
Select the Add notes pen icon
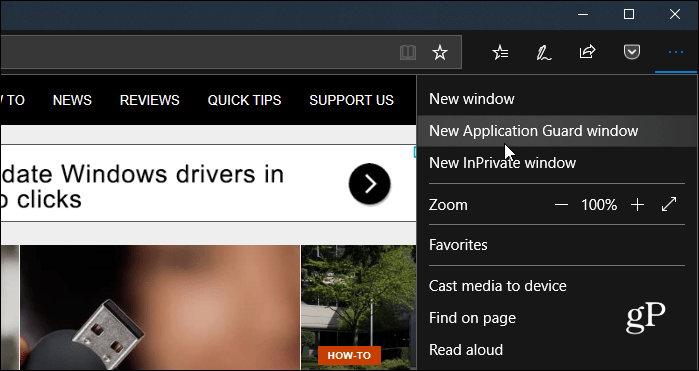(543, 53)
